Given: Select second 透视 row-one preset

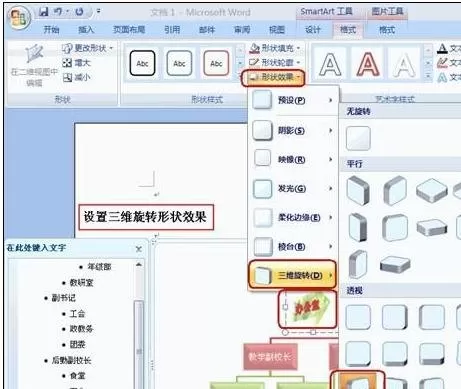Looking at the screenshot, I should click(395, 318).
